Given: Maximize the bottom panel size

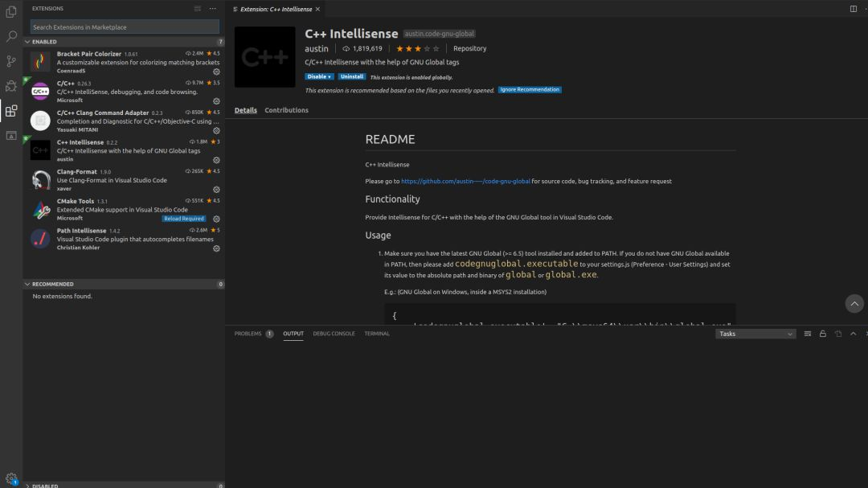Looking at the screenshot, I should (x=853, y=334).
